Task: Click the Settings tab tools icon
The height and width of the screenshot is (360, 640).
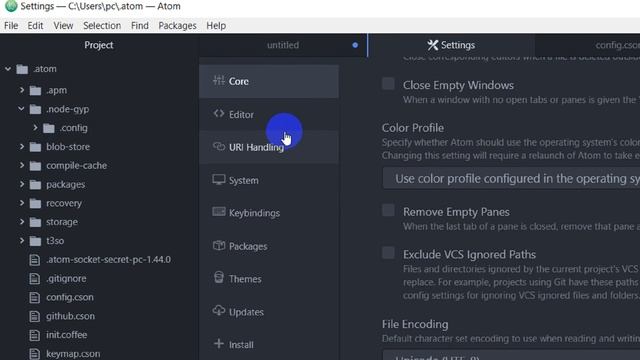Action: (x=432, y=45)
